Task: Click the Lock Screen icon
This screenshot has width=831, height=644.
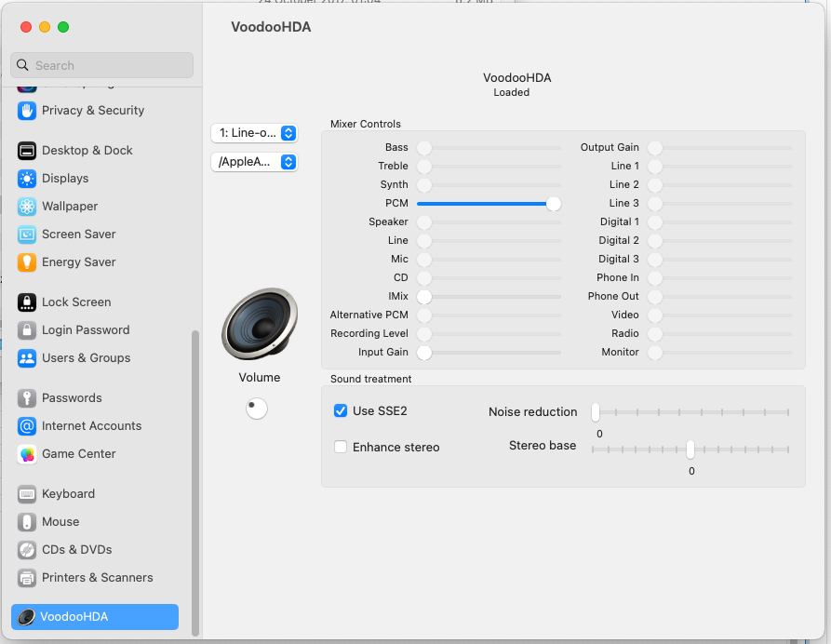Action: pos(26,302)
